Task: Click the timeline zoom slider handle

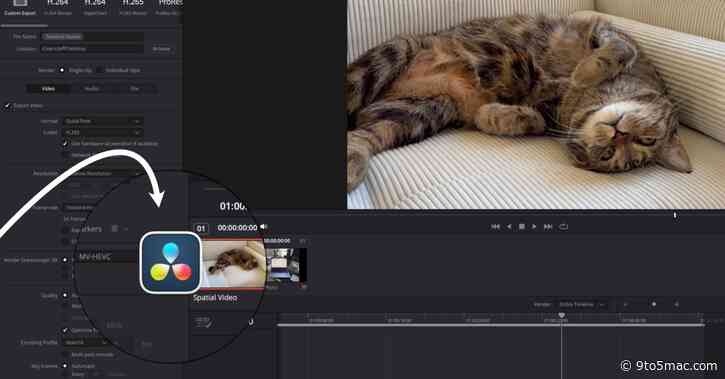Action: point(654,305)
